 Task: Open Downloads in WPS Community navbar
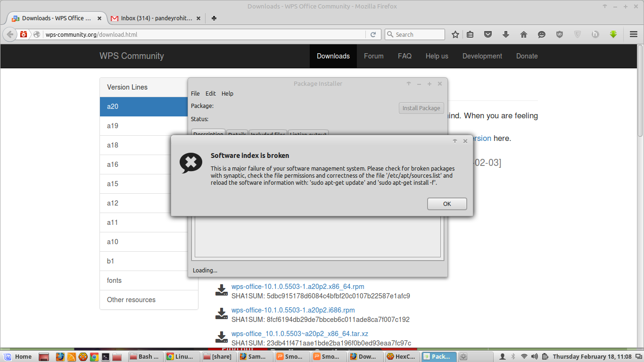[333, 56]
